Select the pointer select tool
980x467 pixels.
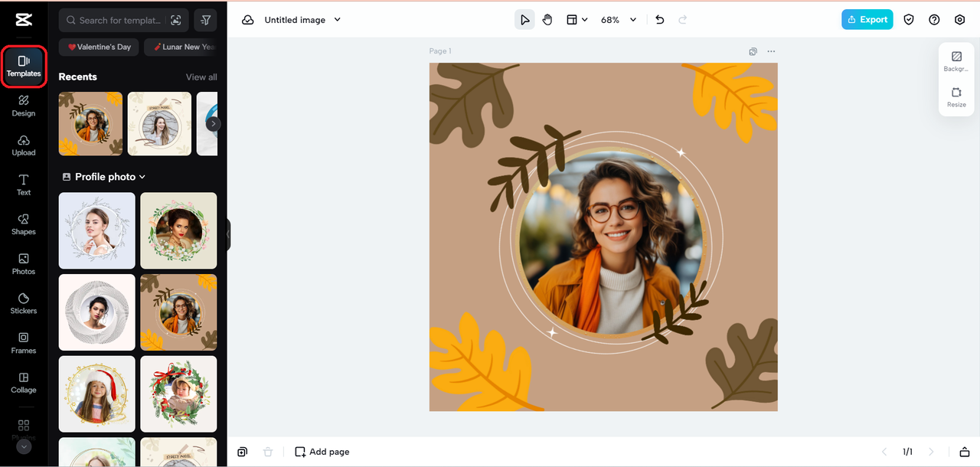pos(524,20)
